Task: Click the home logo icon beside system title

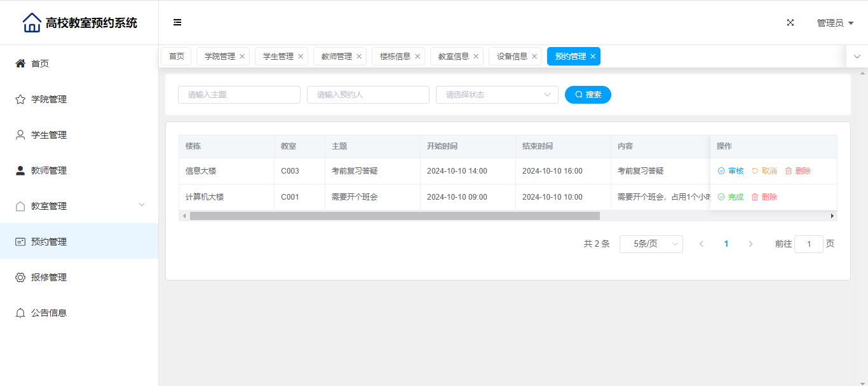Action: [x=32, y=23]
